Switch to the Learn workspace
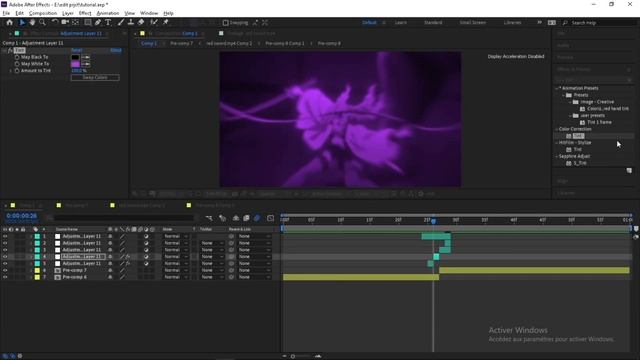 click(400, 23)
